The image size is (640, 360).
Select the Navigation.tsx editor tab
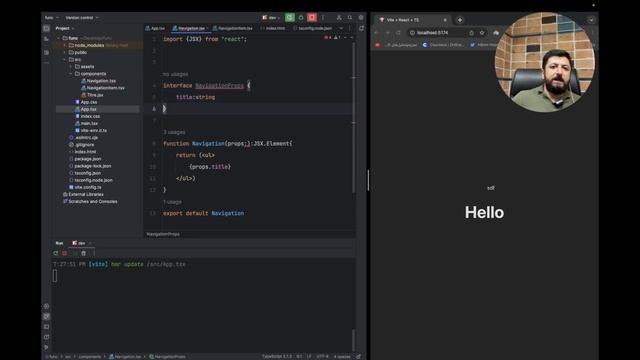(x=190, y=28)
